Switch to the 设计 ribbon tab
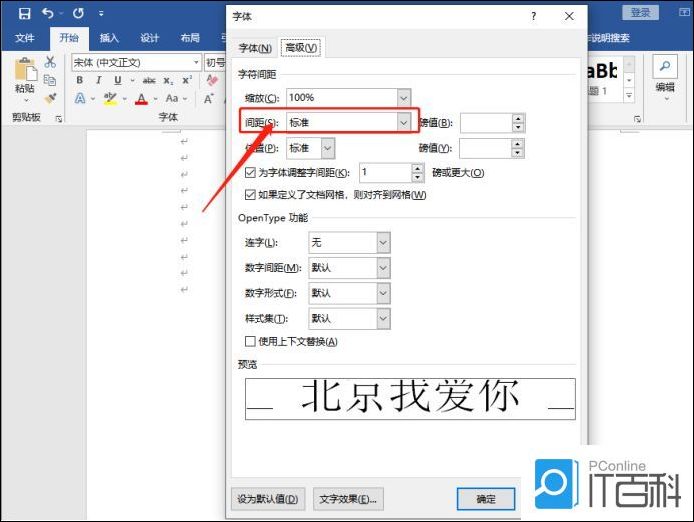The image size is (694, 522). (x=150, y=38)
